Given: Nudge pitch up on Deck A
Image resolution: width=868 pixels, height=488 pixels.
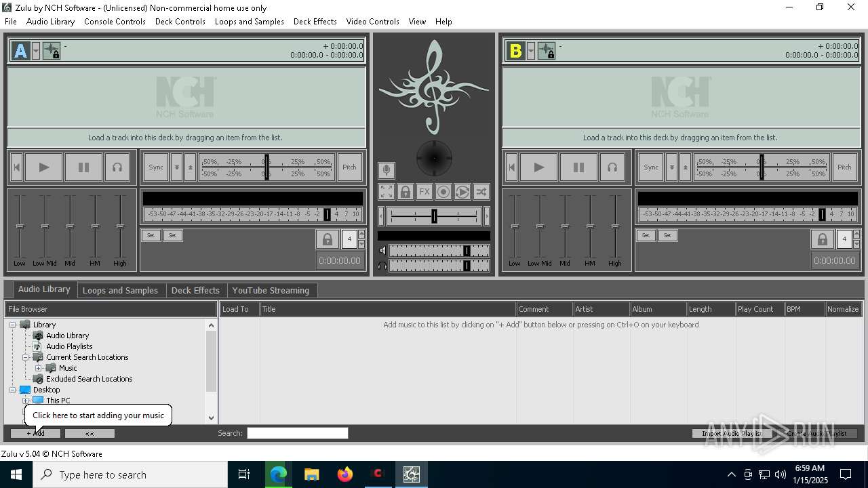Looking at the screenshot, I should 190,167.
